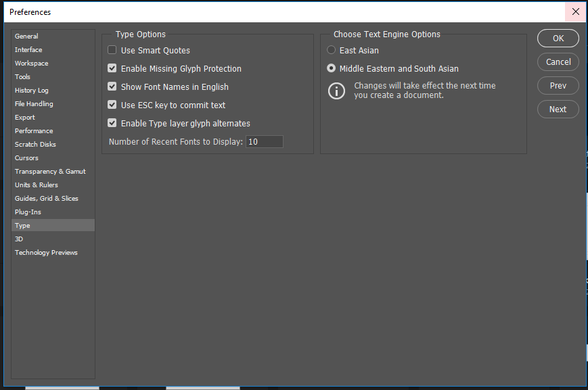The image size is (588, 390).
Task: Click Choose Text Engine Options heading
Action: 386,34
